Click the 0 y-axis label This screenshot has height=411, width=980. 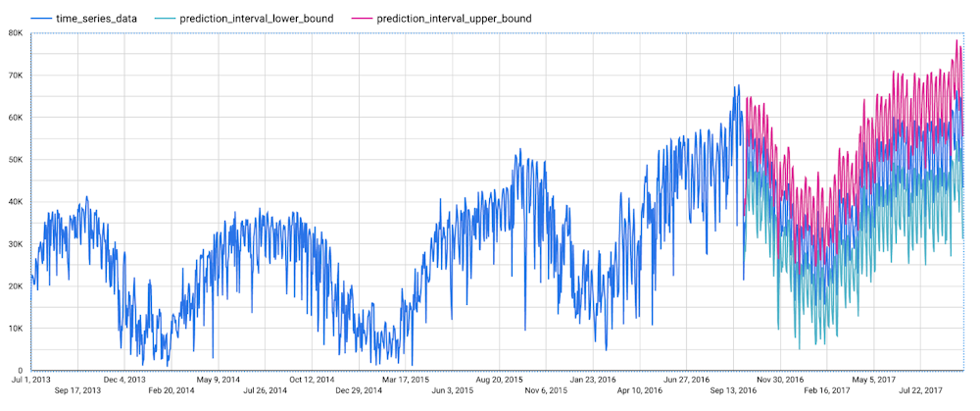coord(21,371)
